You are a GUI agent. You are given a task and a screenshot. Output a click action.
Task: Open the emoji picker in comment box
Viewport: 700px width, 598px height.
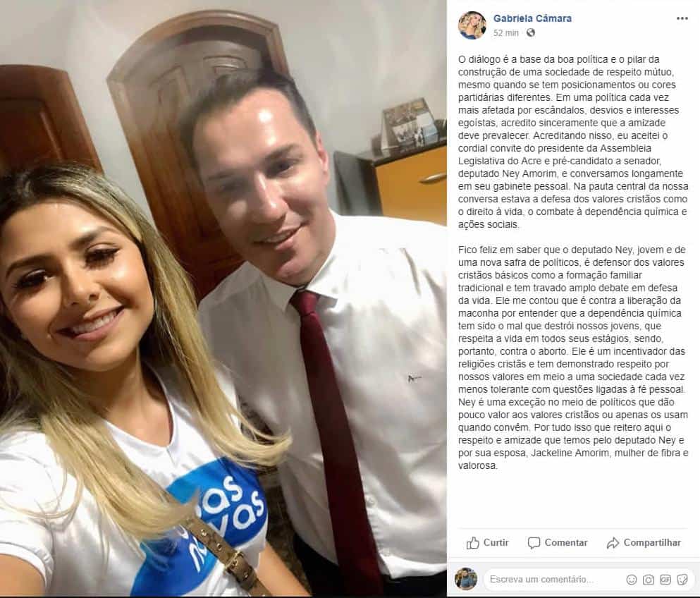tap(631, 580)
